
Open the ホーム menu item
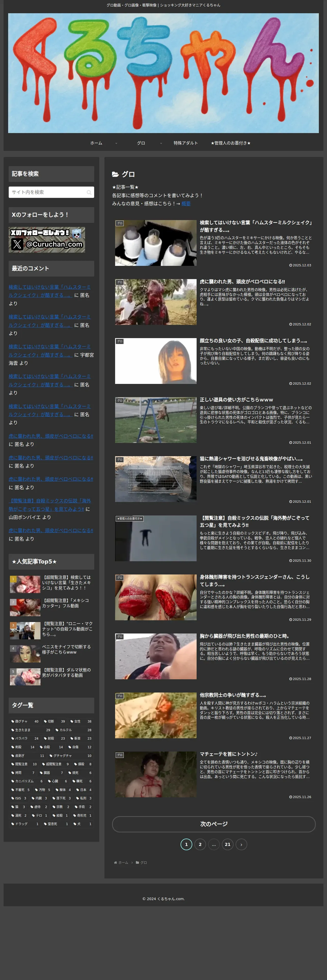(x=96, y=143)
